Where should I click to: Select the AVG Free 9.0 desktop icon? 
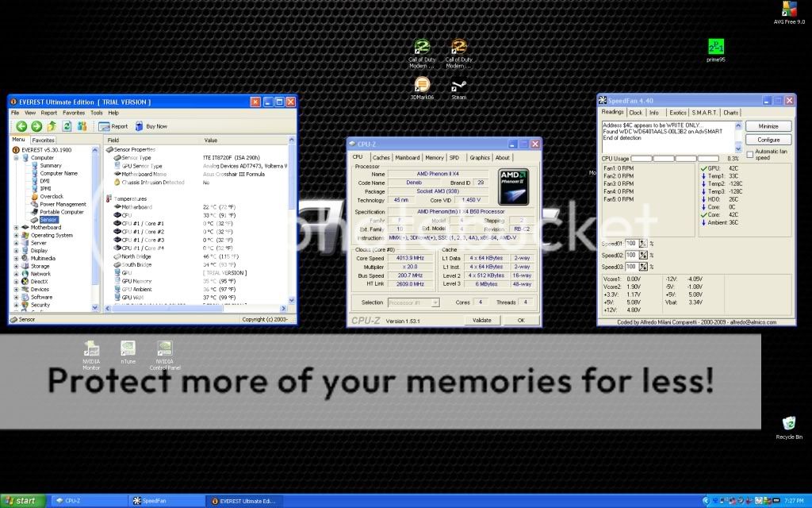click(789, 13)
